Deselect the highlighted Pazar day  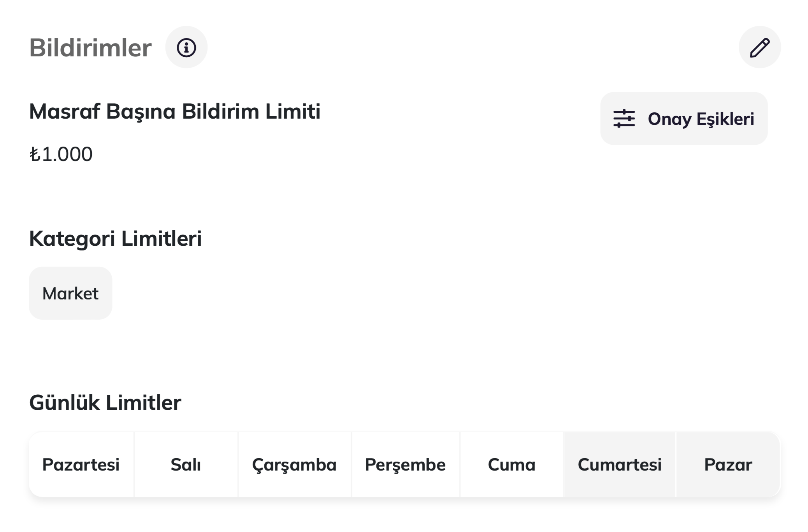point(728,464)
